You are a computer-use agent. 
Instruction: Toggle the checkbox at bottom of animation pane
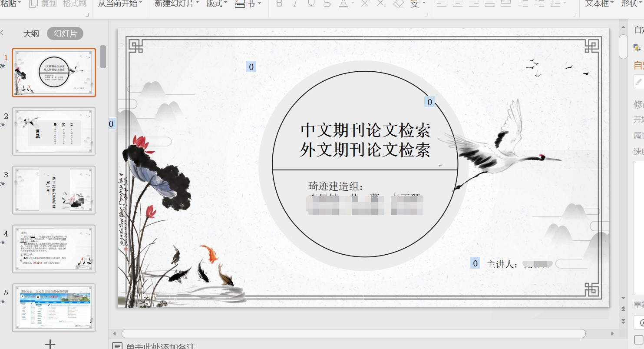coord(638,339)
